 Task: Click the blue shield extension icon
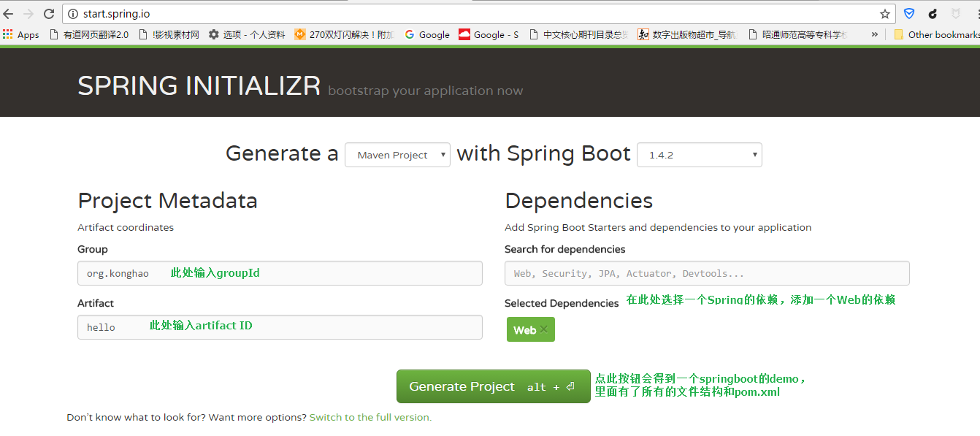(x=909, y=14)
